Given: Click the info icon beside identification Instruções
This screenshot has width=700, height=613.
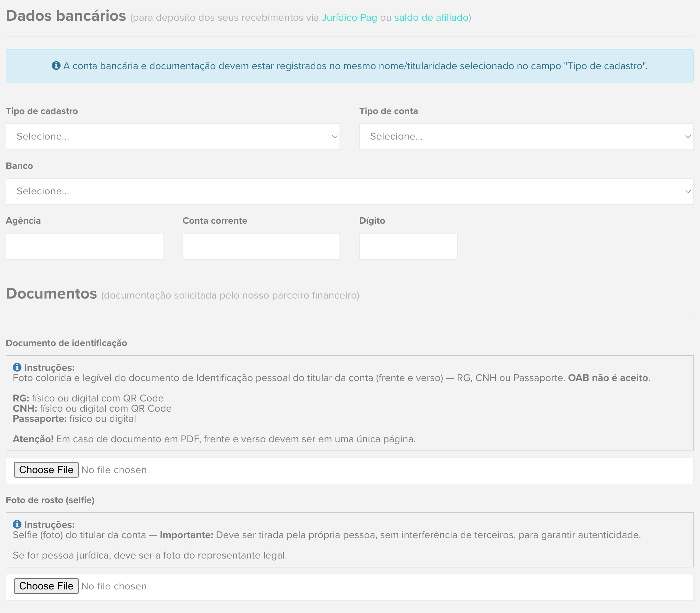Looking at the screenshot, I should pos(17,367).
